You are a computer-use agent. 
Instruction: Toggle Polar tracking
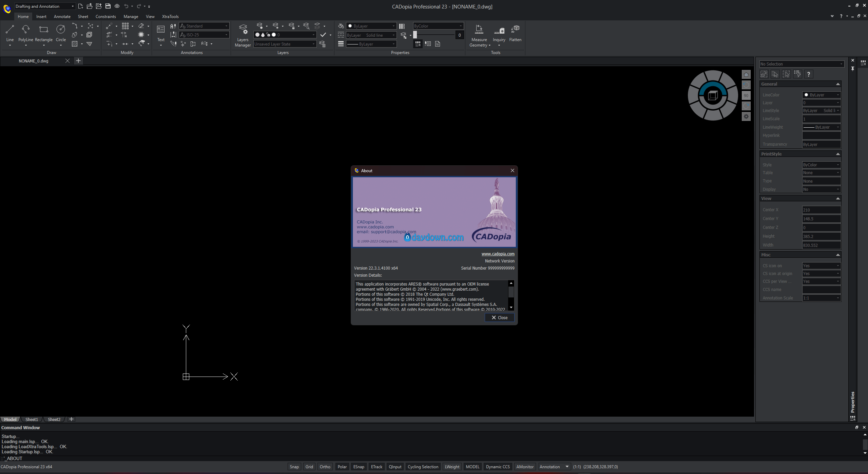(x=342, y=467)
